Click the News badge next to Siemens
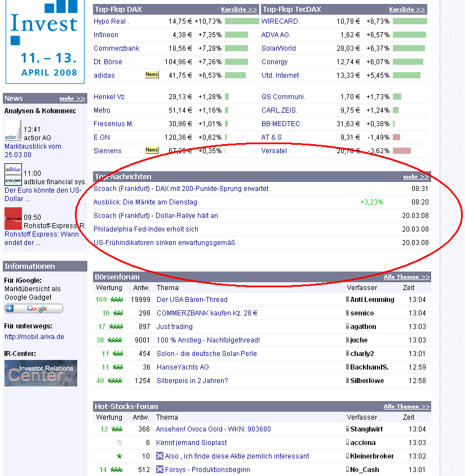This screenshot has height=476, width=465. pyautogui.click(x=152, y=150)
